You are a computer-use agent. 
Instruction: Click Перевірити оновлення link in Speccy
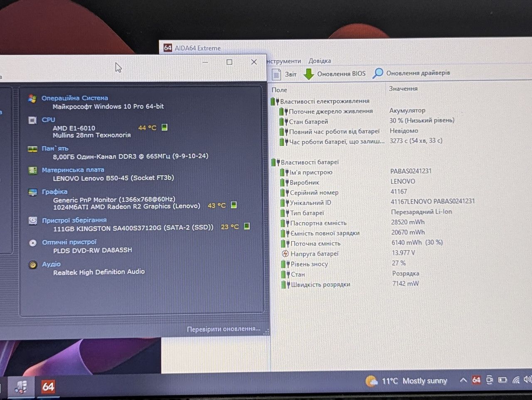pyautogui.click(x=224, y=329)
